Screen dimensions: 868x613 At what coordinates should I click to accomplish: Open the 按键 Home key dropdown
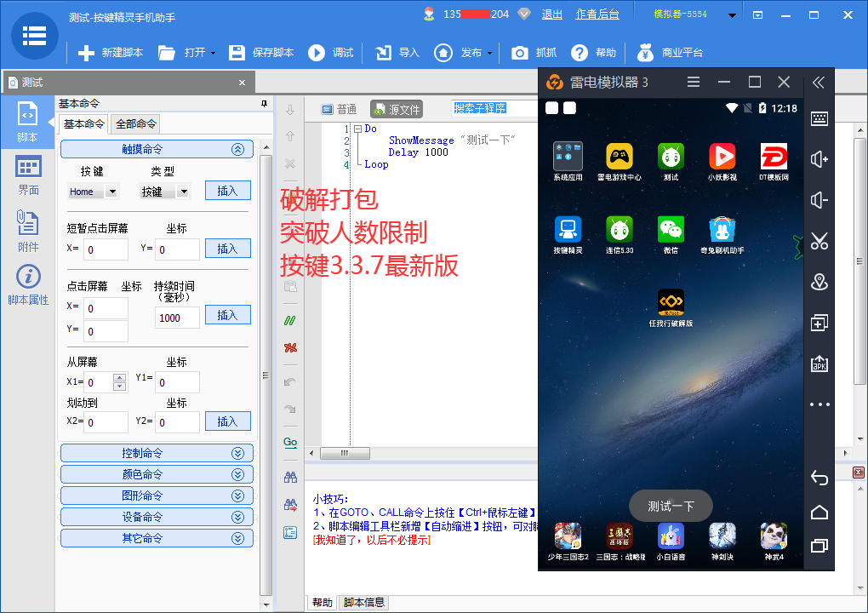tap(111, 192)
